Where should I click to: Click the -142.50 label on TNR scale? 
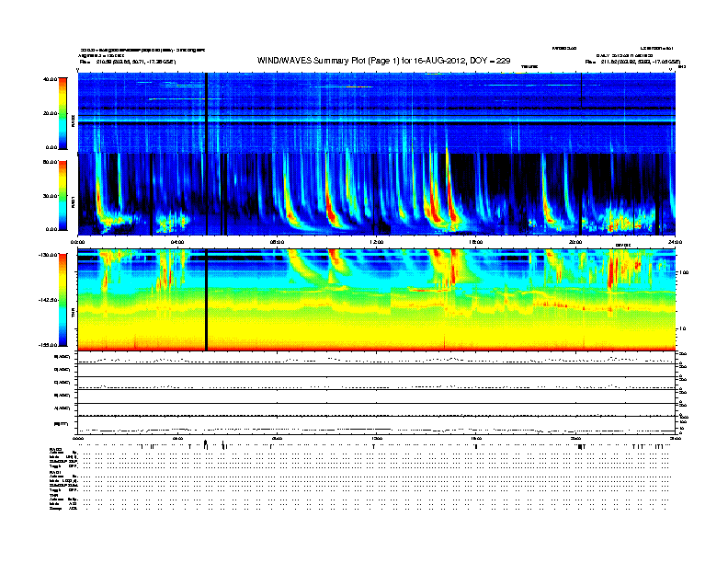pos(49,300)
